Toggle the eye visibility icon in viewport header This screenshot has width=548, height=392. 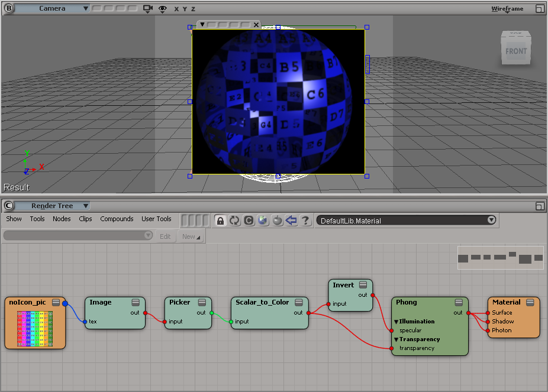[163, 9]
